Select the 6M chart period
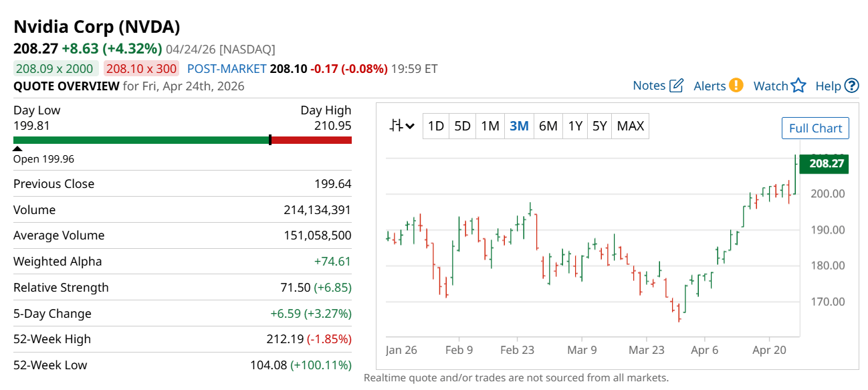 click(x=548, y=126)
